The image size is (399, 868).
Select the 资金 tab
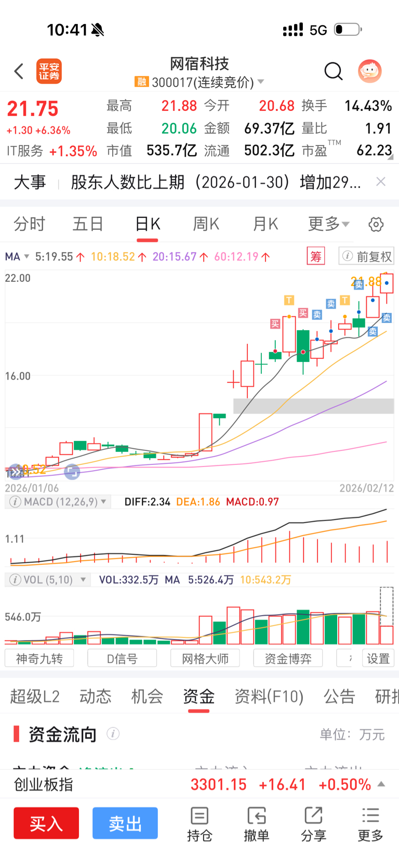point(198,696)
